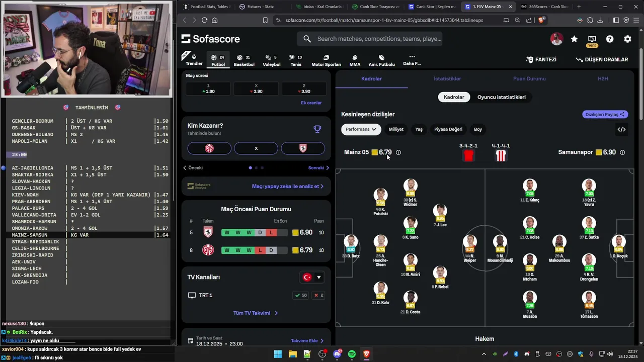The image size is (644, 362).
Task: Select the Voleybol sport icon
Action: (272, 60)
